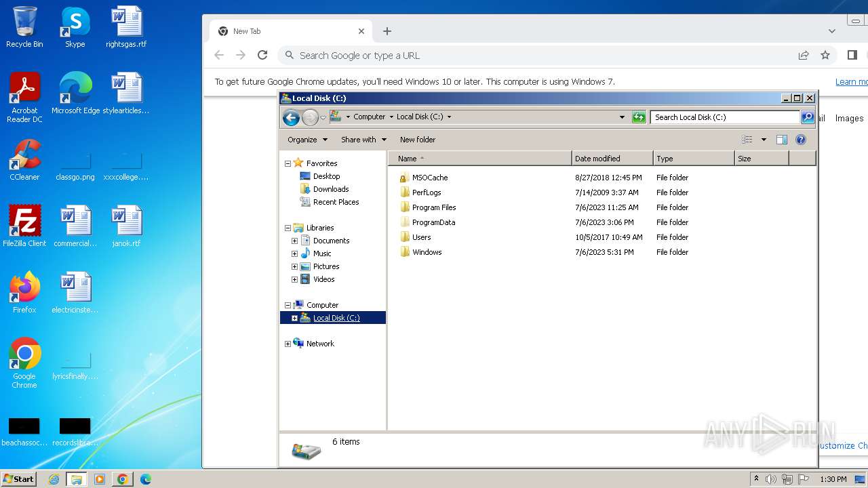Viewport: 868px width, 488px height.
Task: Collapse the Libraries tree group
Action: [x=288, y=228]
